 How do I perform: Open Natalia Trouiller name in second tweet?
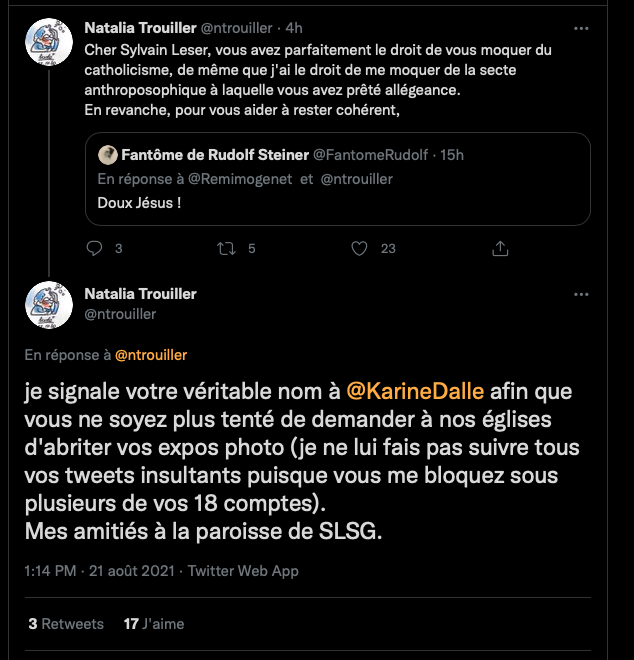pyautogui.click(x=140, y=294)
